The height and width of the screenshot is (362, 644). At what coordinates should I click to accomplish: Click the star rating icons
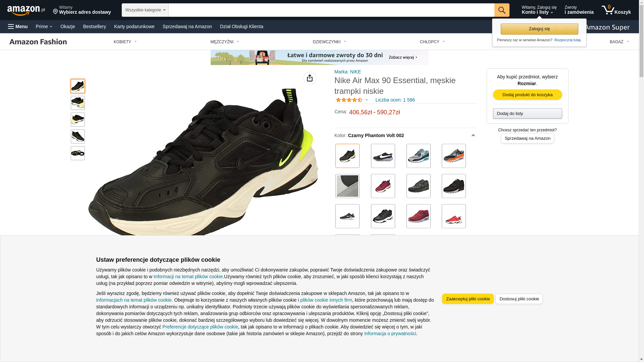[x=349, y=100]
